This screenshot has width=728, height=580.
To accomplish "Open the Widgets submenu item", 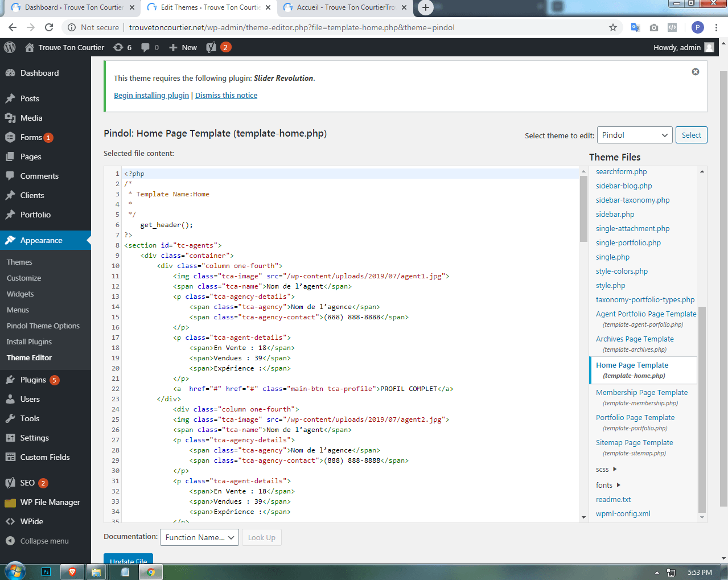I will point(20,294).
